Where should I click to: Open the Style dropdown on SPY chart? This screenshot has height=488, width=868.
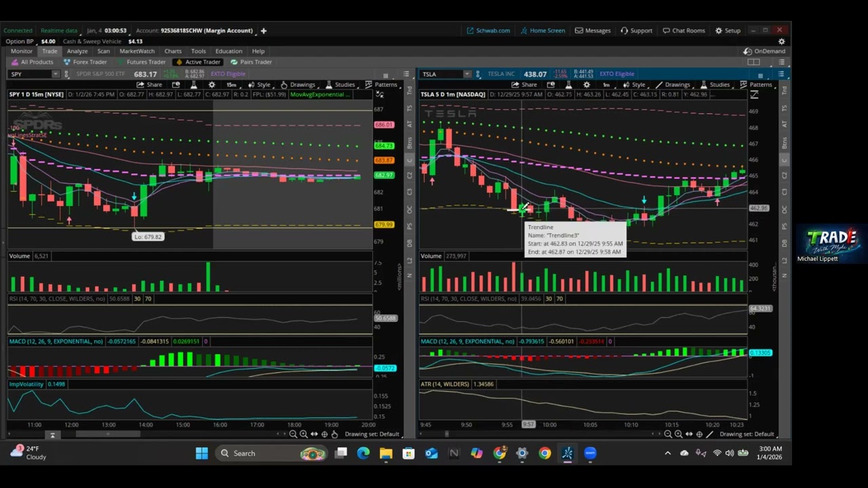tap(259, 85)
